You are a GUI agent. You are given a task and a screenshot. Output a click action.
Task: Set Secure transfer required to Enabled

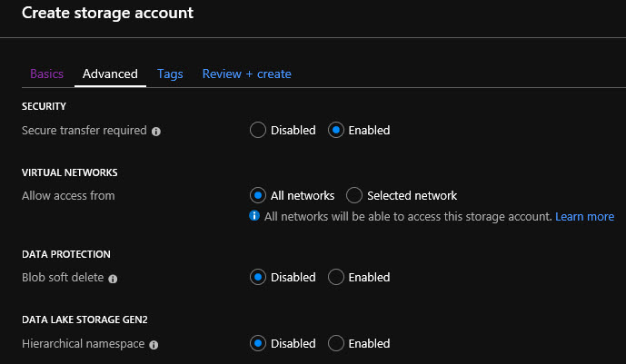[336, 130]
